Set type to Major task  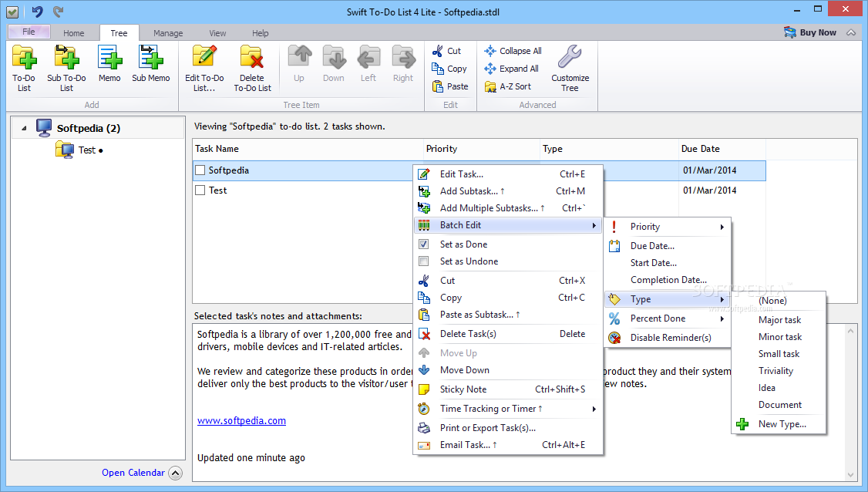pyautogui.click(x=779, y=320)
